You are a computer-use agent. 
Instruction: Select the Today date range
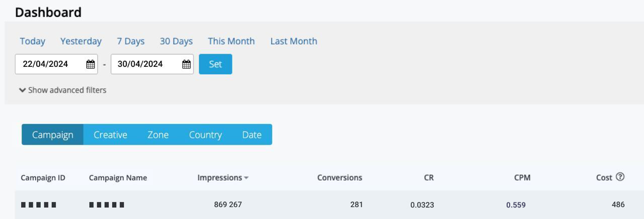(33, 41)
